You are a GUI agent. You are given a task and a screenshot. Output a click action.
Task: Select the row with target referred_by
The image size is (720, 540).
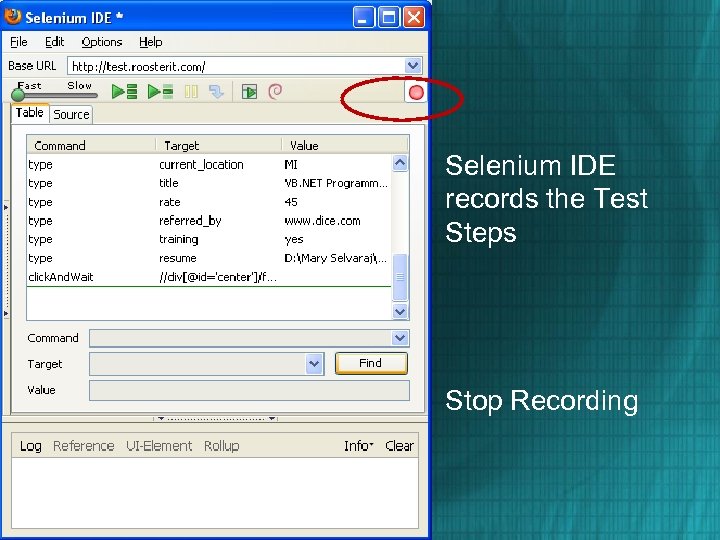[x=209, y=221]
